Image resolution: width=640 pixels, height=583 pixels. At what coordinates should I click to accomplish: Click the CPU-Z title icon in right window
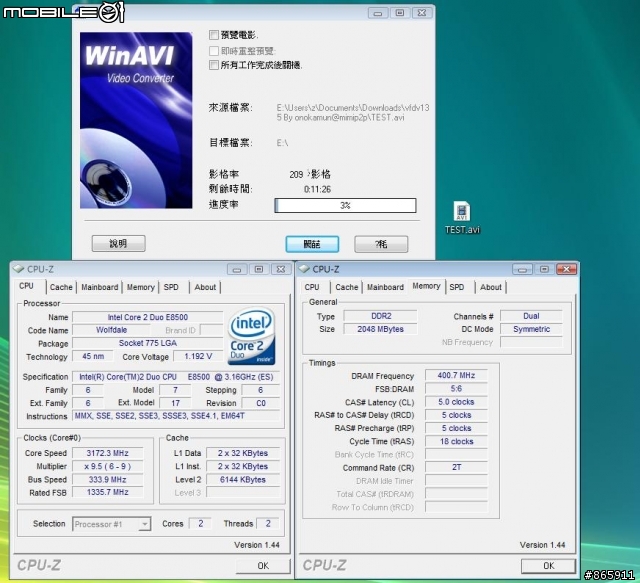tap(304, 269)
